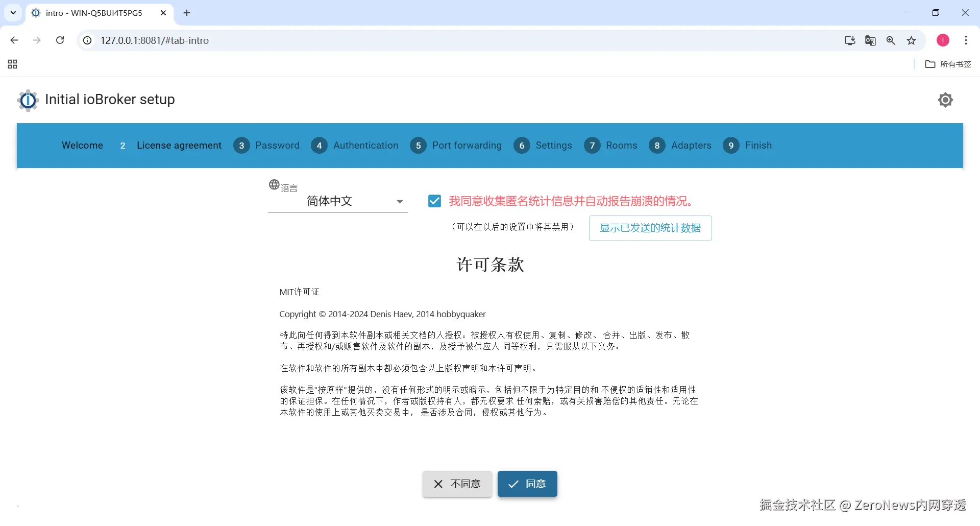Expand the tab search dropdown
The image size is (980, 526).
coord(13,13)
